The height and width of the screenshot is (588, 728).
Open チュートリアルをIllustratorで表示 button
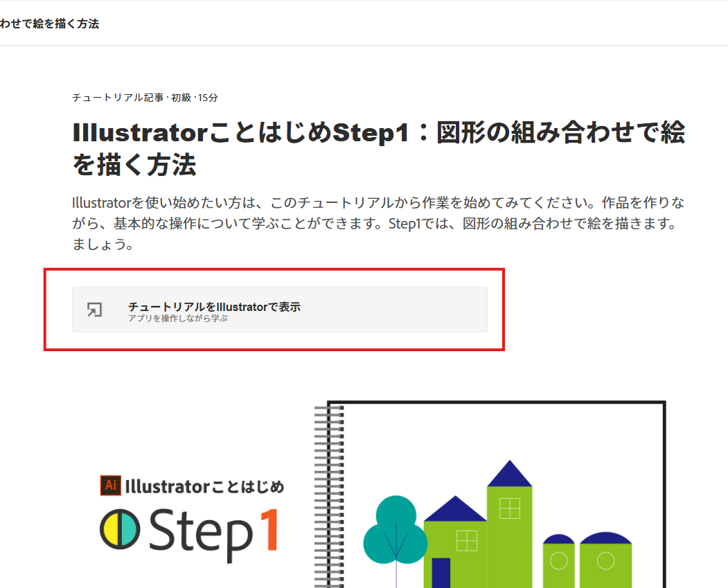coord(280,310)
